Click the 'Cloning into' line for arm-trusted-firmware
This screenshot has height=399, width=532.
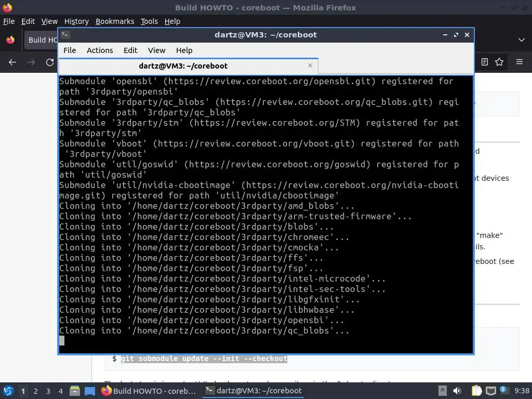coord(235,216)
